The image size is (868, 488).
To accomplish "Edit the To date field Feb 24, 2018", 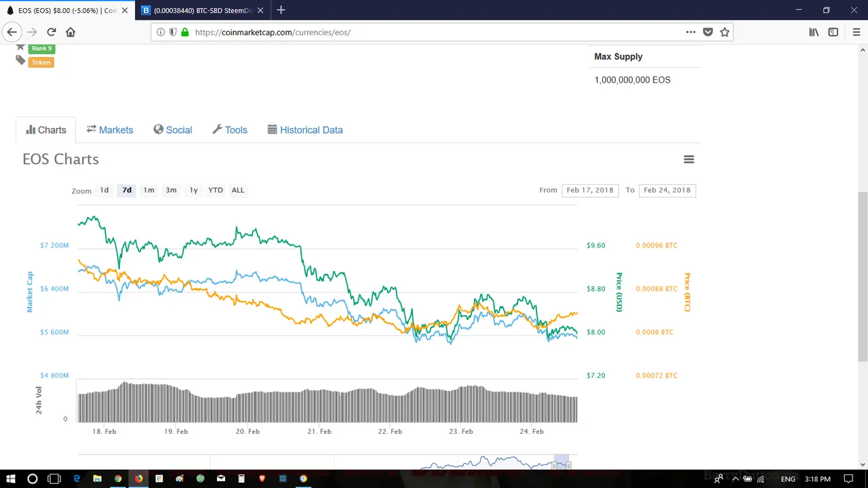I will click(667, 190).
